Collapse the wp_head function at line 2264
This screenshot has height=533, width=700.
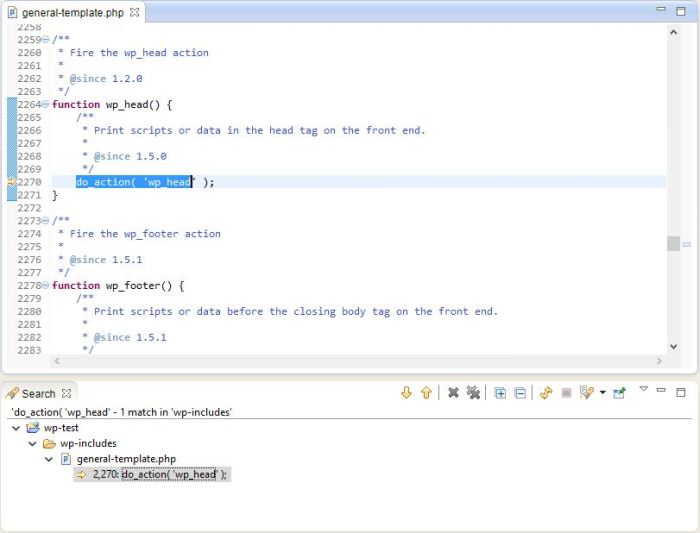(x=45, y=104)
